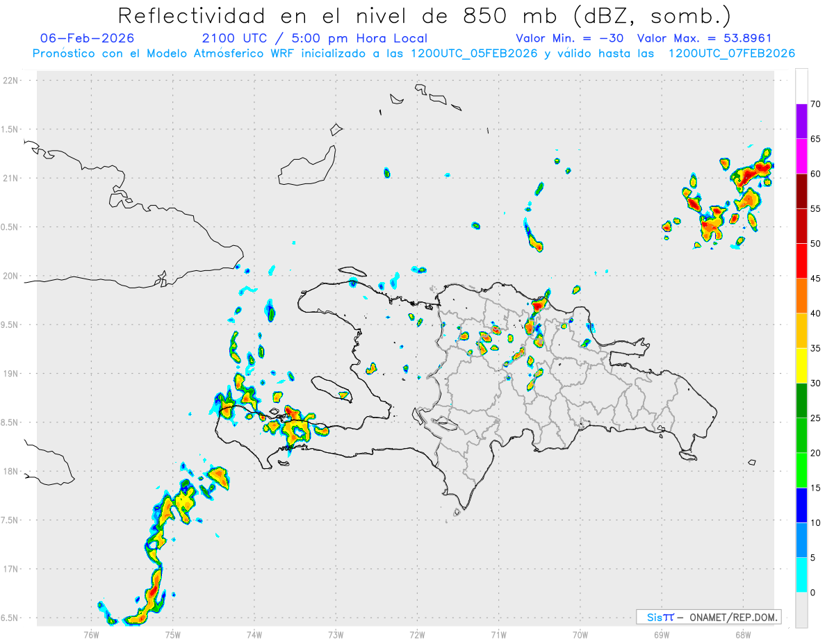Click the dark green 25–30 dBZ colorbar segment
Viewport: 834px width, 644px height.
(x=802, y=401)
